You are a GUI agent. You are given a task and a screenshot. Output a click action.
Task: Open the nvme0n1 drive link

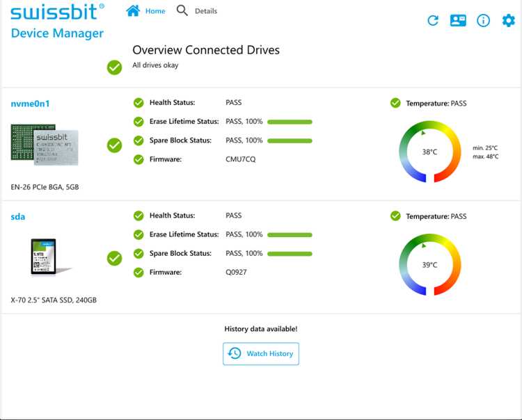tap(30, 104)
